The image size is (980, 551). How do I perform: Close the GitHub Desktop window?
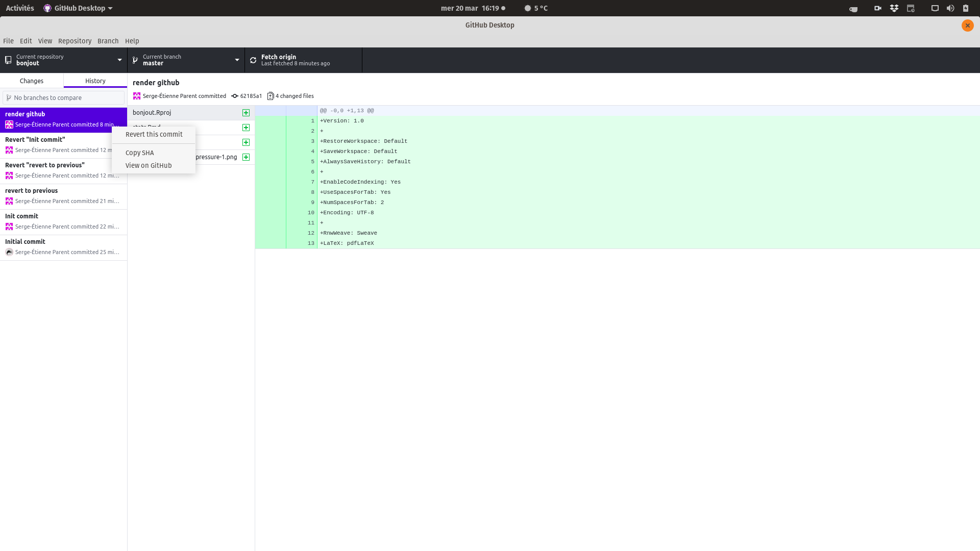pos(967,26)
